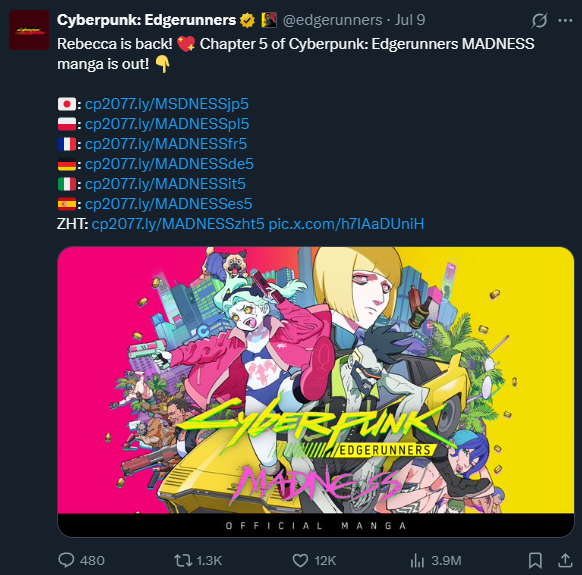582x575 pixels.
Task: Visit the German MADNESSde5 link
Action: coord(169,164)
